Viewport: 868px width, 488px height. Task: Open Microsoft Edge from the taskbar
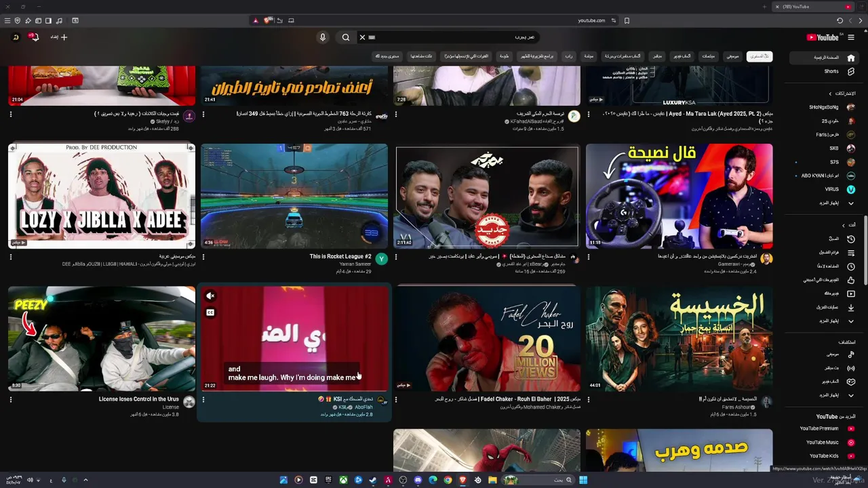coord(433,480)
